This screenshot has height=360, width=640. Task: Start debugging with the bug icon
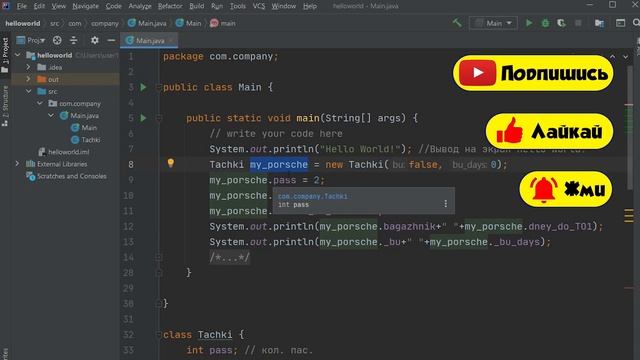pos(545,23)
